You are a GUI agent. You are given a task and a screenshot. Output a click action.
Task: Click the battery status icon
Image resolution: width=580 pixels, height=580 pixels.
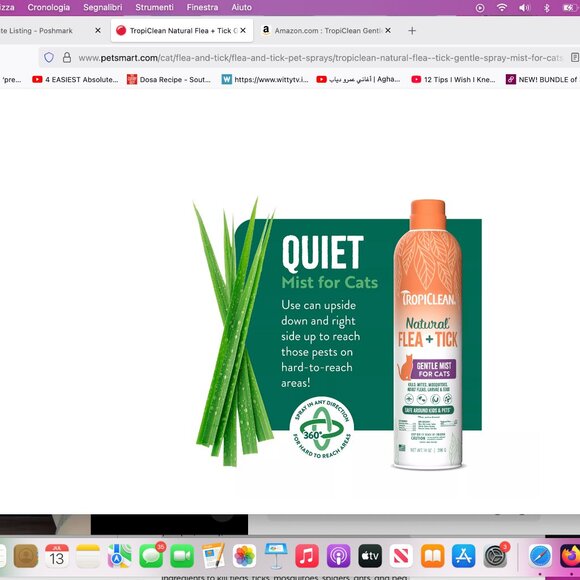pyautogui.click(x=570, y=8)
